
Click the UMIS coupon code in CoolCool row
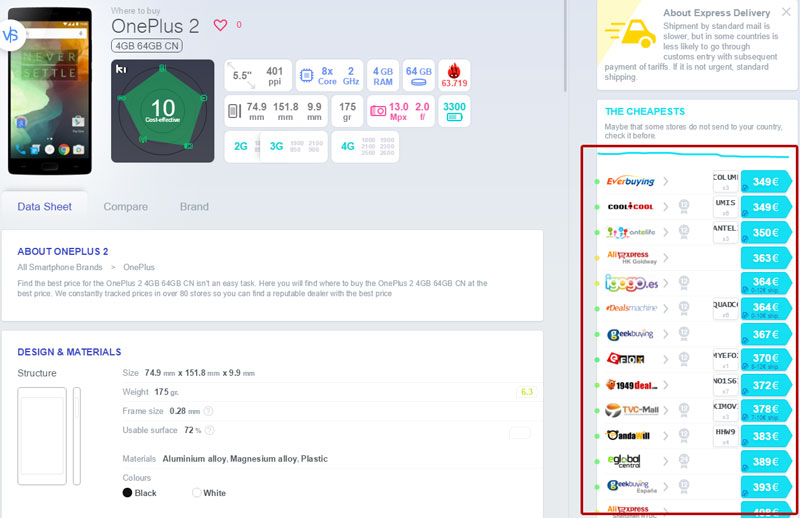click(726, 206)
